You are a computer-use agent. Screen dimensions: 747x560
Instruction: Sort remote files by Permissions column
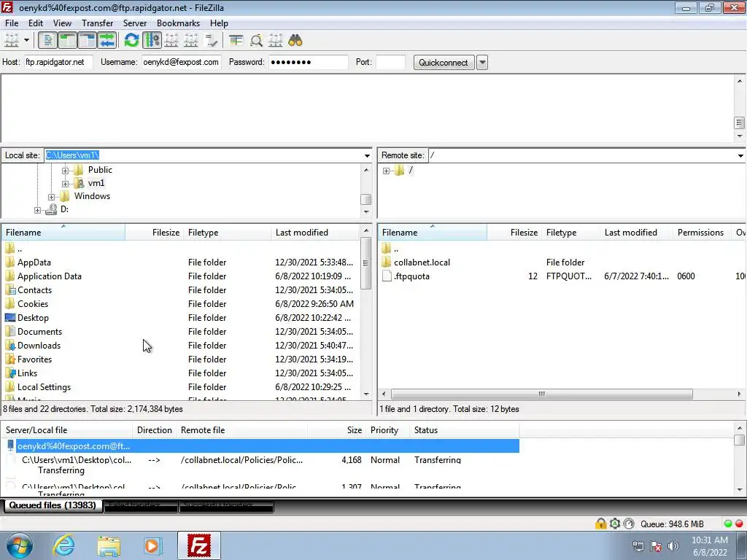(700, 233)
